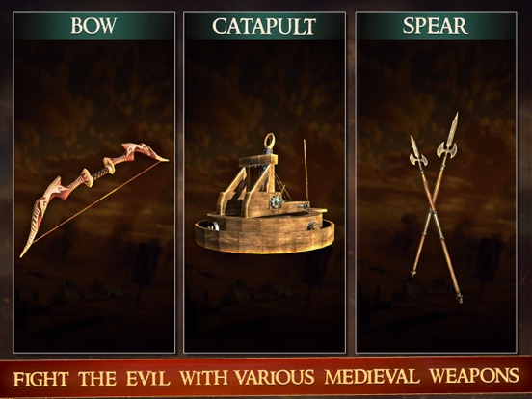Click the taut bowstring of the bow
The height and width of the screenshot is (399, 532).
[98, 200]
